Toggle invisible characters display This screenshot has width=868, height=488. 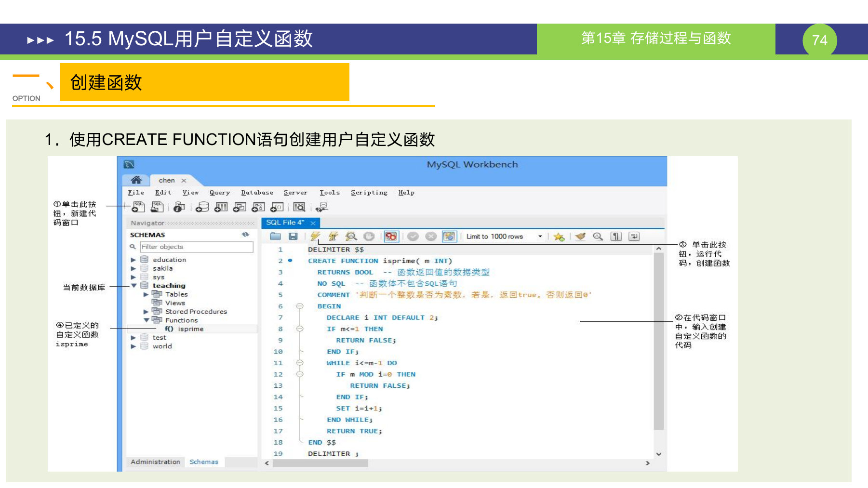(616, 237)
